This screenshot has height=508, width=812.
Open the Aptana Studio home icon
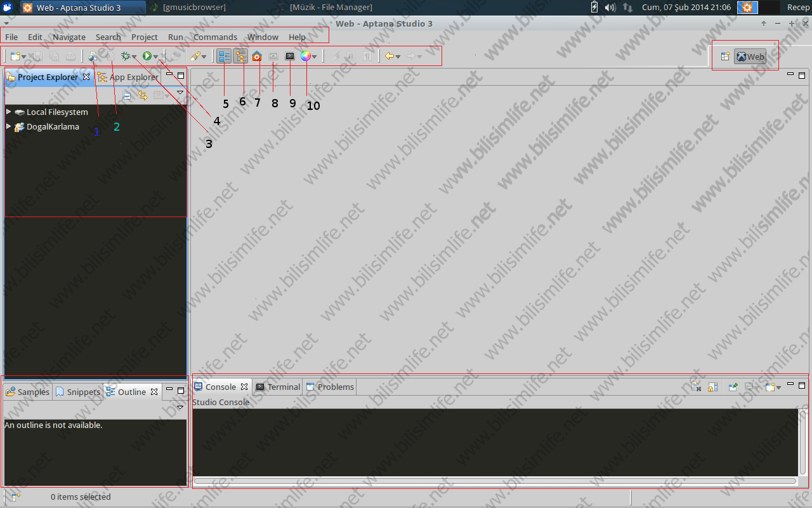[x=257, y=57]
